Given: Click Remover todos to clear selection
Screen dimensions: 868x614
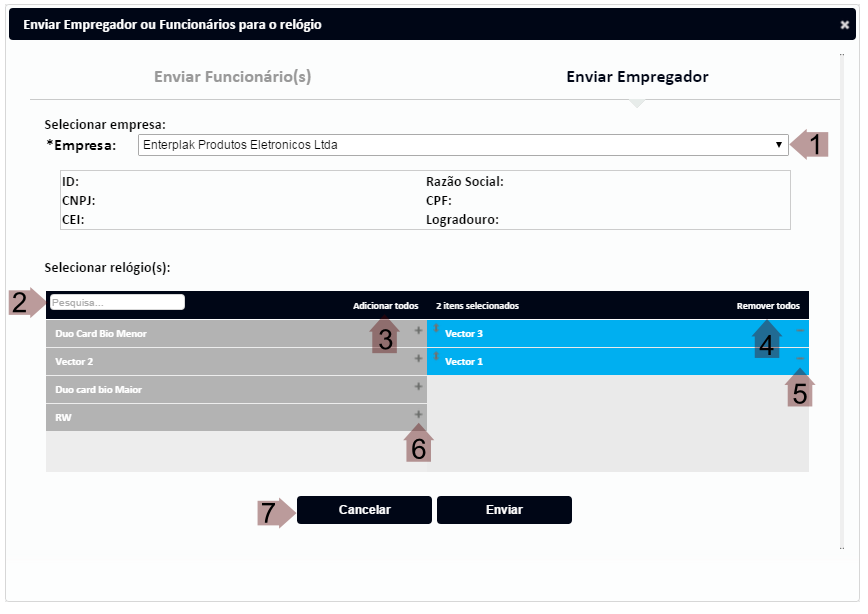Looking at the screenshot, I should pos(767,306).
